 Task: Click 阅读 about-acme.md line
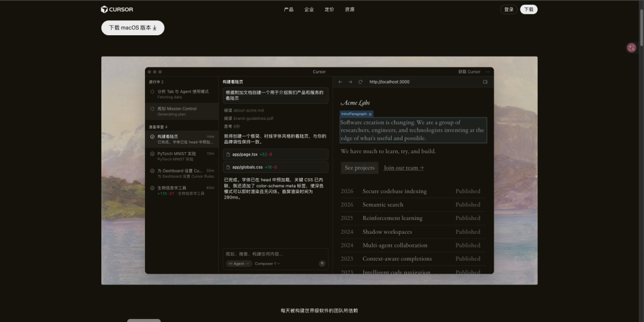point(244,110)
